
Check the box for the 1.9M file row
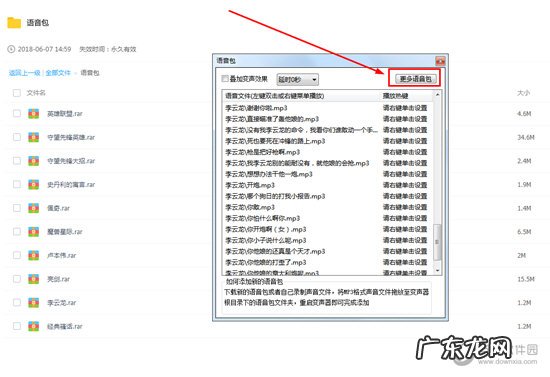click(x=16, y=184)
